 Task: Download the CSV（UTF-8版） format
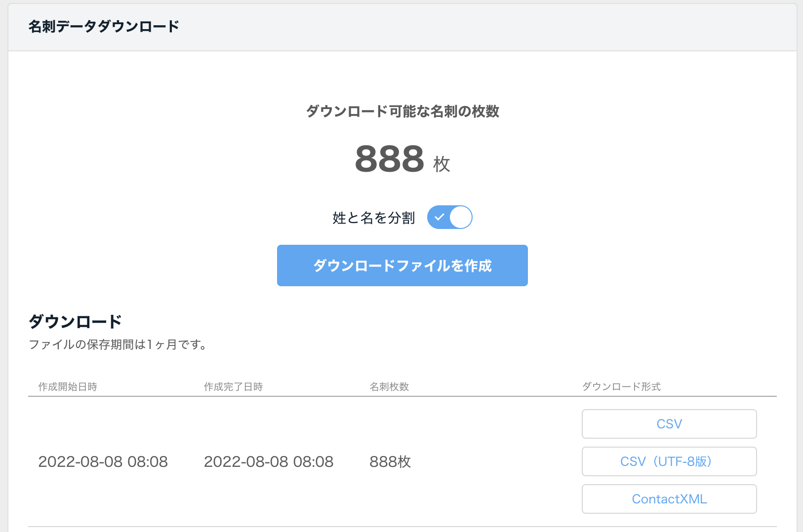pyautogui.click(x=669, y=461)
